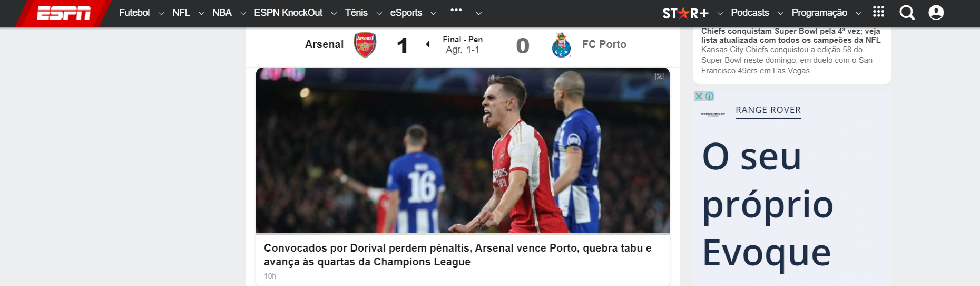Viewport: 980px width, 286px height.
Task: Open the Tênis menu item
Action: [x=356, y=13]
